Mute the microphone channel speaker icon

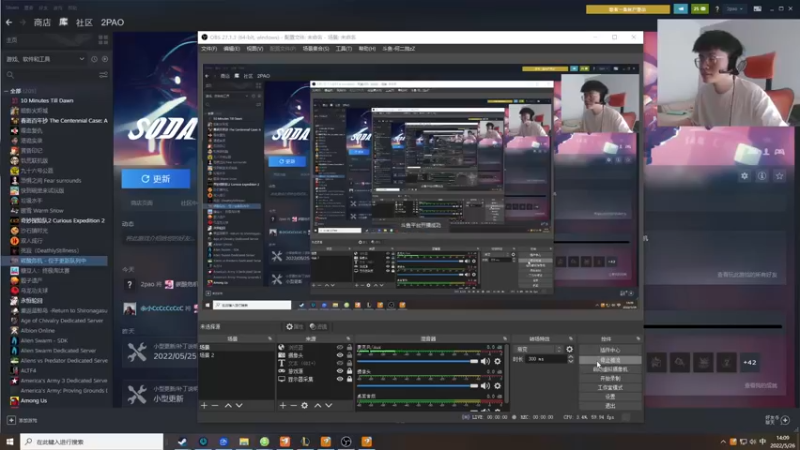[x=485, y=361]
